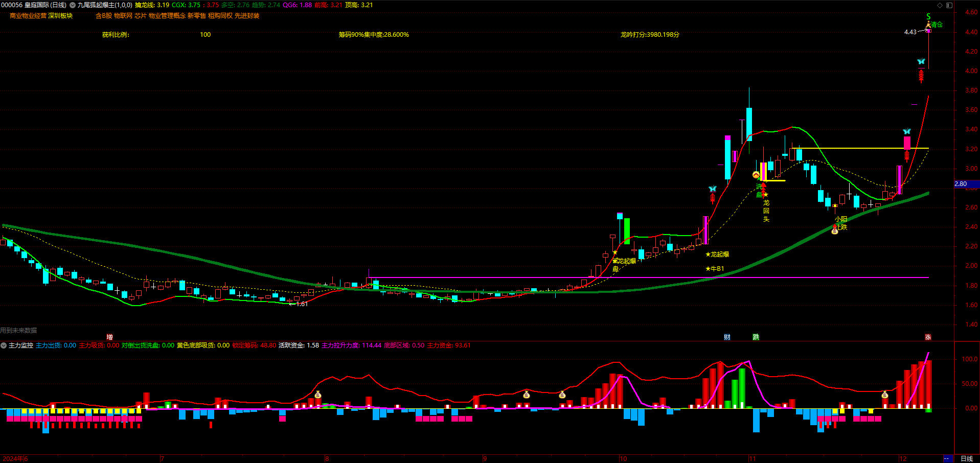Click the 增 event marker
Viewport: 980px width, 463px height.
tap(110, 337)
